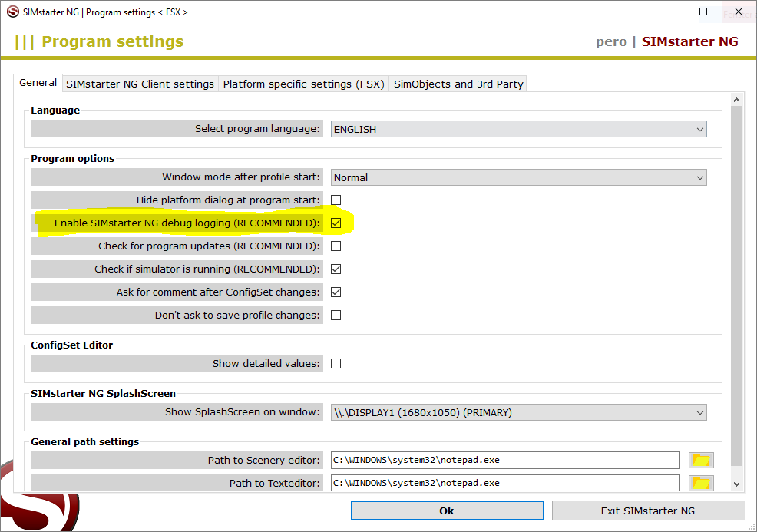Minimize the Program settings window
757x532 pixels.
[x=669, y=12]
